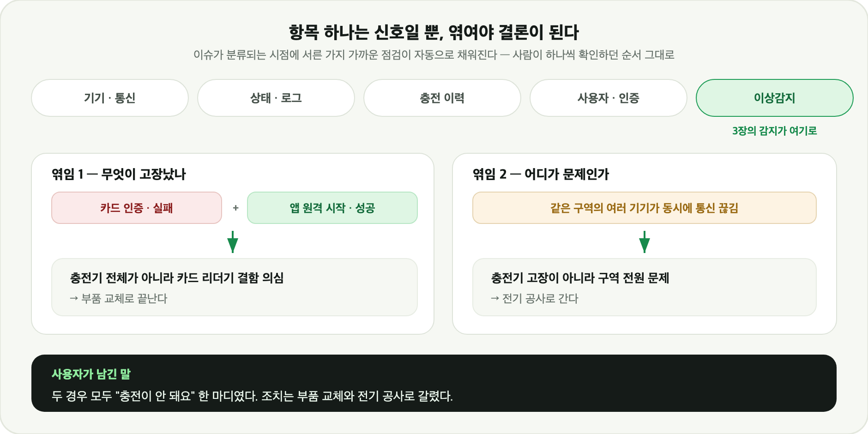Click the 전기 공사로 간다 line

click(535, 299)
